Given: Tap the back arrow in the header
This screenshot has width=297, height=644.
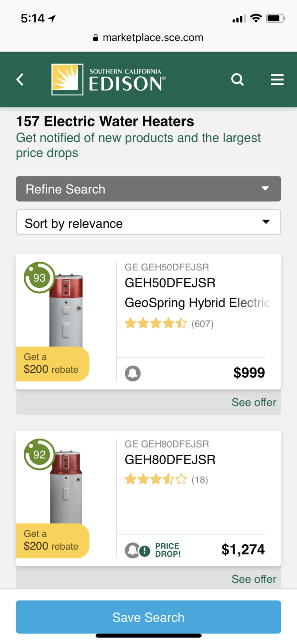Looking at the screenshot, I should 20,80.
